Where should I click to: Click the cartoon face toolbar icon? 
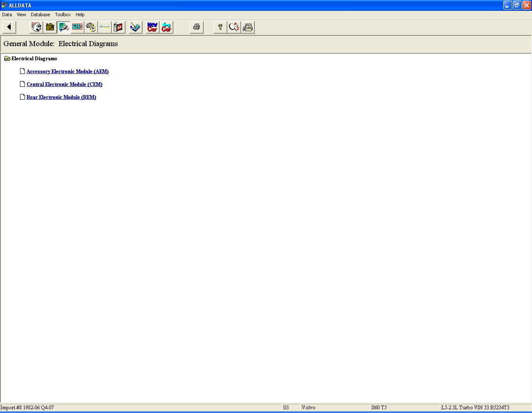tap(37, 27)
